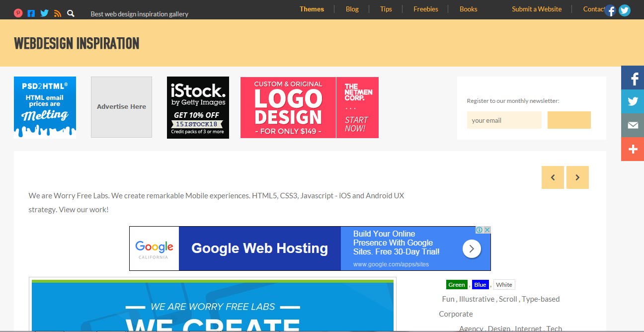This screenshot has height=332, width=644.
Task: Click the email envelope share icon
Action: (633, 125)
